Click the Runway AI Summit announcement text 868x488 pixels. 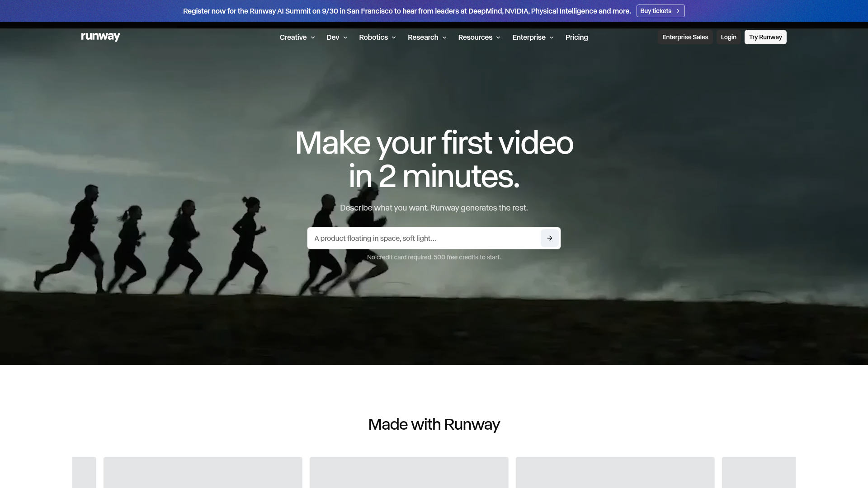[x=407, y=11]
